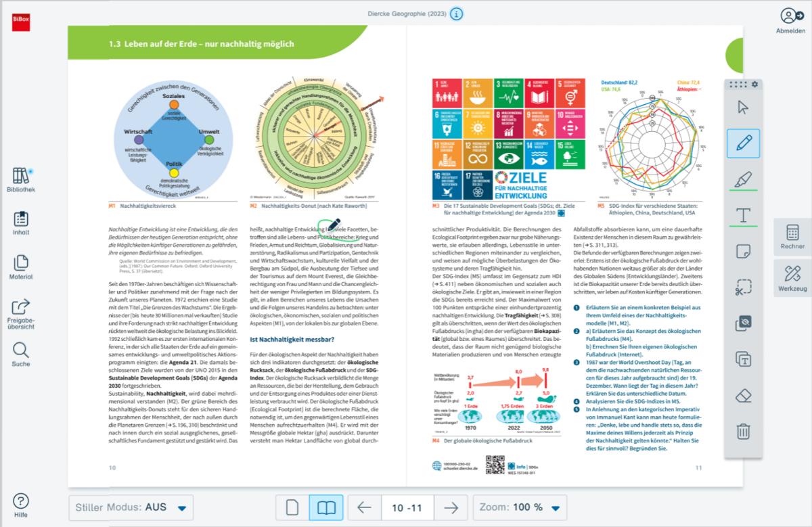812x527 pixels.
Task: Select the pencil drawing tool
Action: pyautogui.click(x=743, y=143)
